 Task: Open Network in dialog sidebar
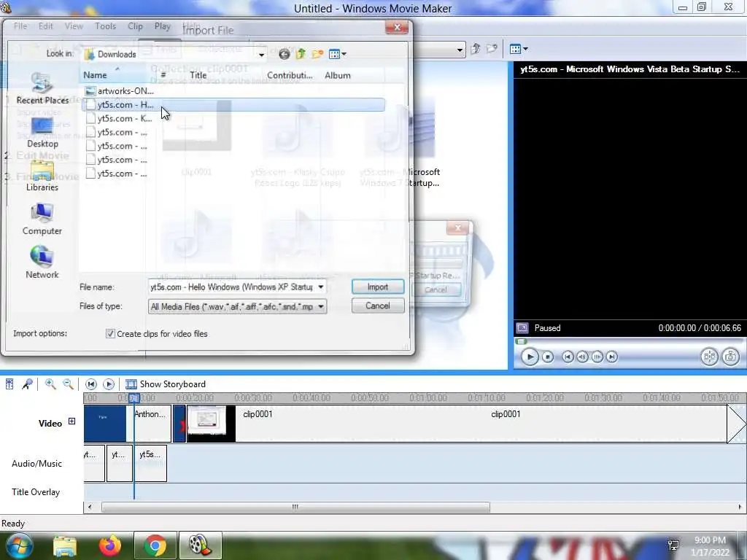click(x=42, y=262)
